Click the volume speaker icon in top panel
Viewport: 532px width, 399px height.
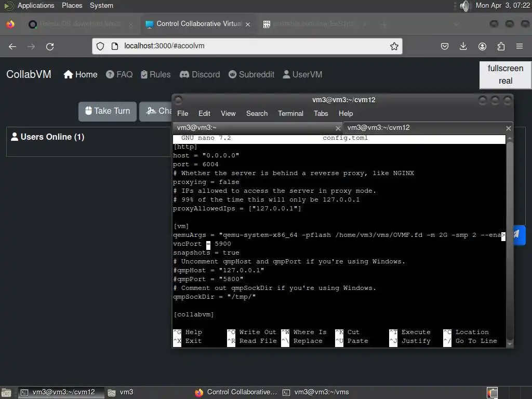click(465, 6)
